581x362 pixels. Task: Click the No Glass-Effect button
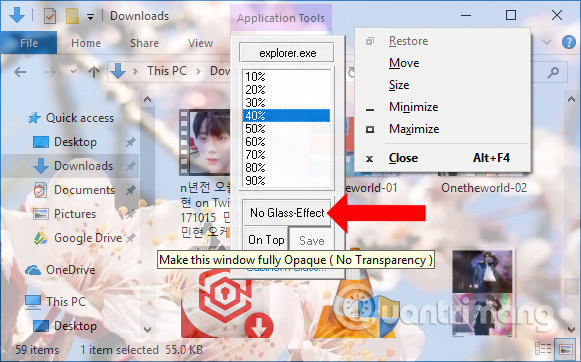pos(287,213)
